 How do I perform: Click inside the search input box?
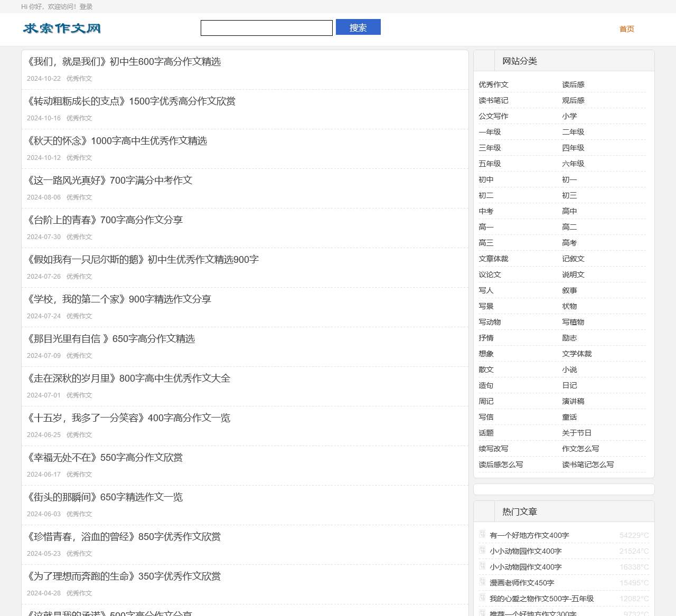pos(266,27)
